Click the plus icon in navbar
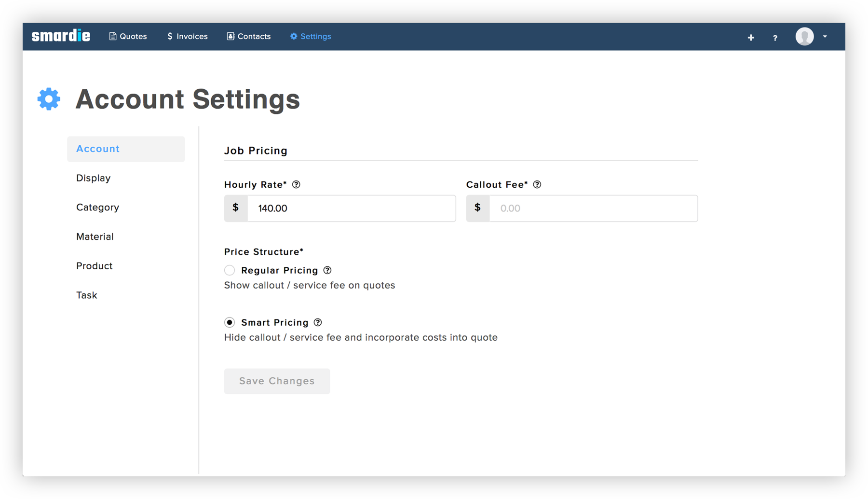868x499 pixels. pos(751,37)
